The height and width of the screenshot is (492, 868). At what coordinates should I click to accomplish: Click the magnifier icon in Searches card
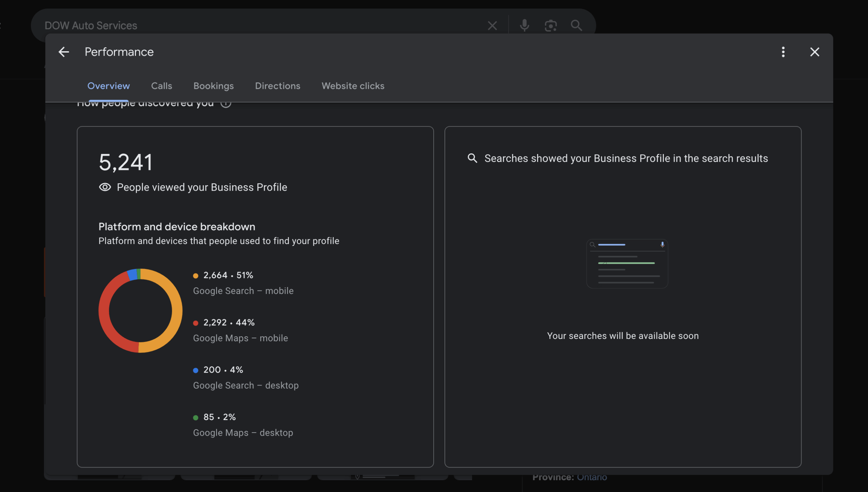click(x=472, y=158)
